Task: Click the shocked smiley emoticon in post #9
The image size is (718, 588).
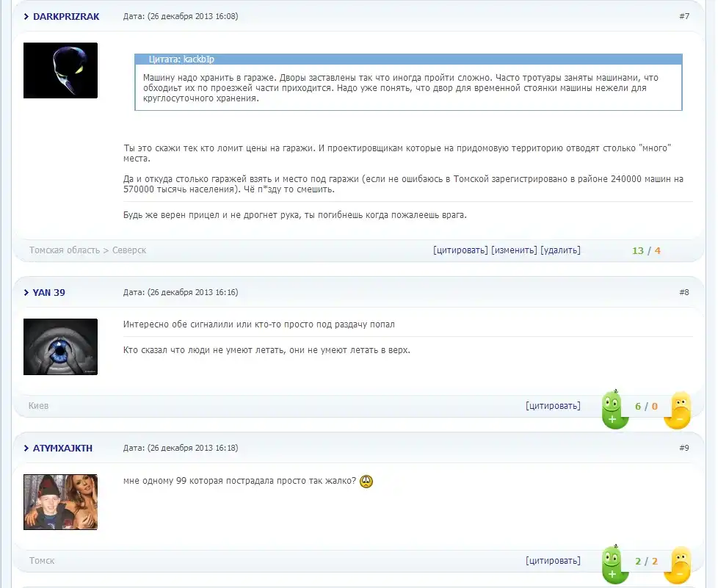Action: pyautogui.click(x=366, y=482)
